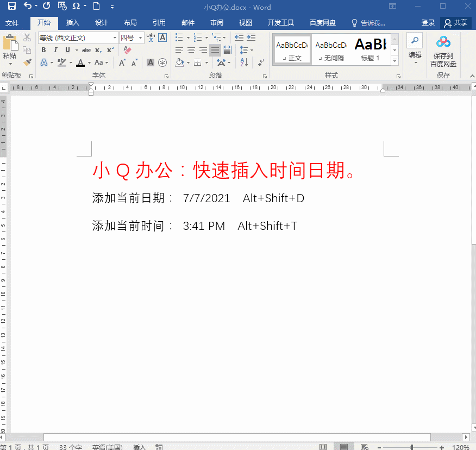Click the zoom slider handle
The width and height of the screenshot is (476, 450).
pos(412,447)
